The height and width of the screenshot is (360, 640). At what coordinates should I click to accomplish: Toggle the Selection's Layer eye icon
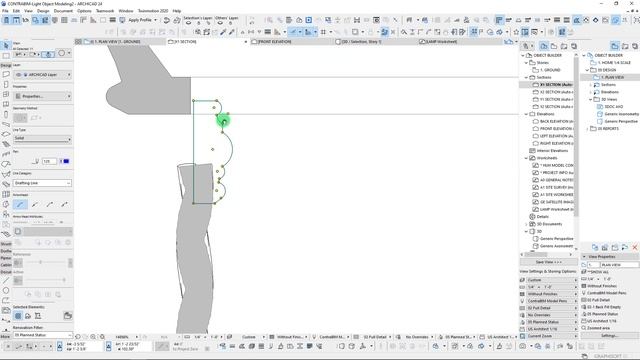coord(189,23)
